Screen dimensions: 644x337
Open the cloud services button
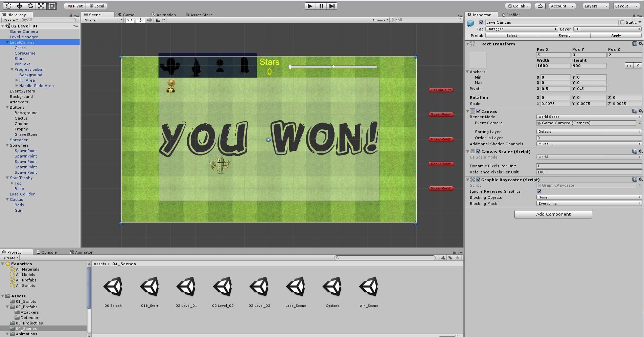point(540,6)
